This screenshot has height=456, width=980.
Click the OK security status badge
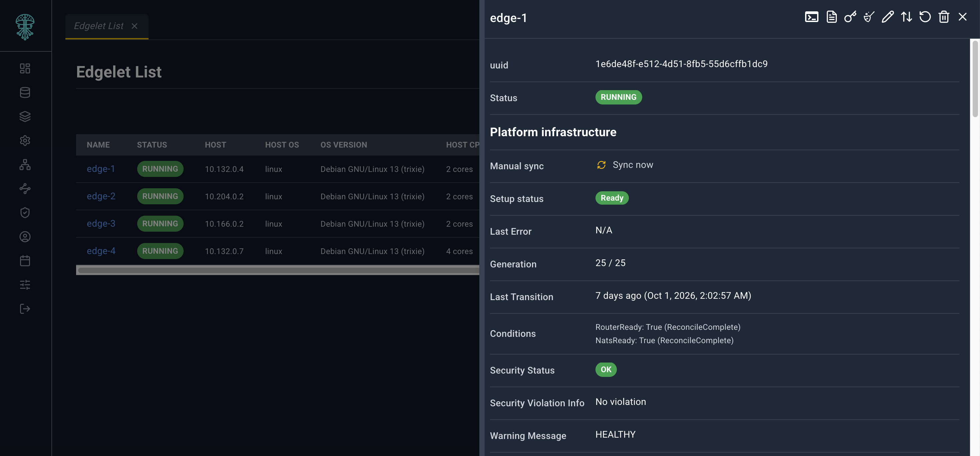pos(606,370)
